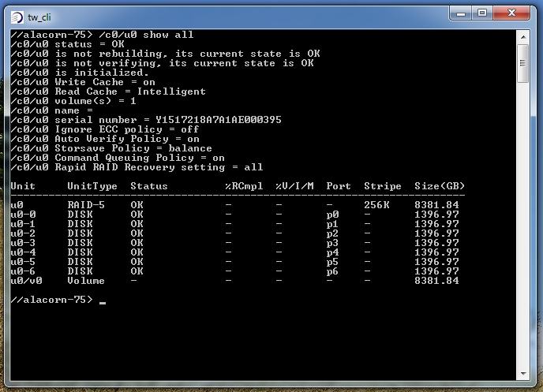The width and height of the screenshot is (543, 392).
Task: Click the 'Read Cache = Intelligent' line
Action: pos(108,91)
